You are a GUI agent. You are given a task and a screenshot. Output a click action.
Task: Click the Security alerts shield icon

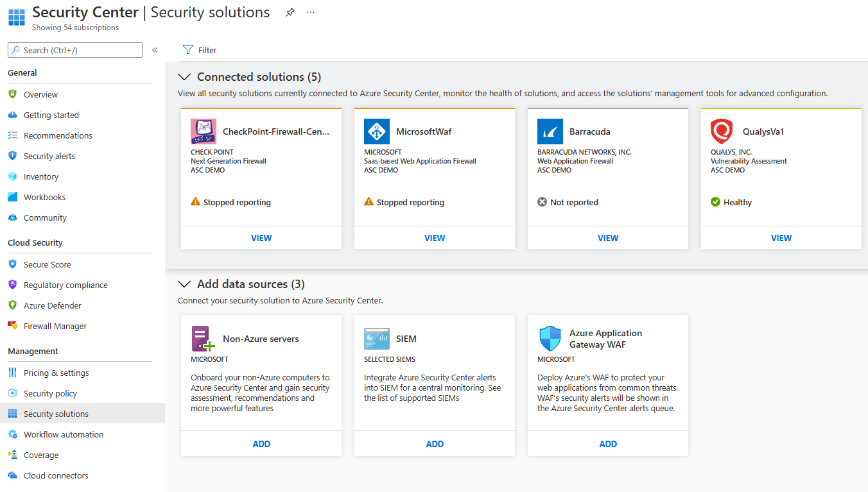(x=12, y=156)
